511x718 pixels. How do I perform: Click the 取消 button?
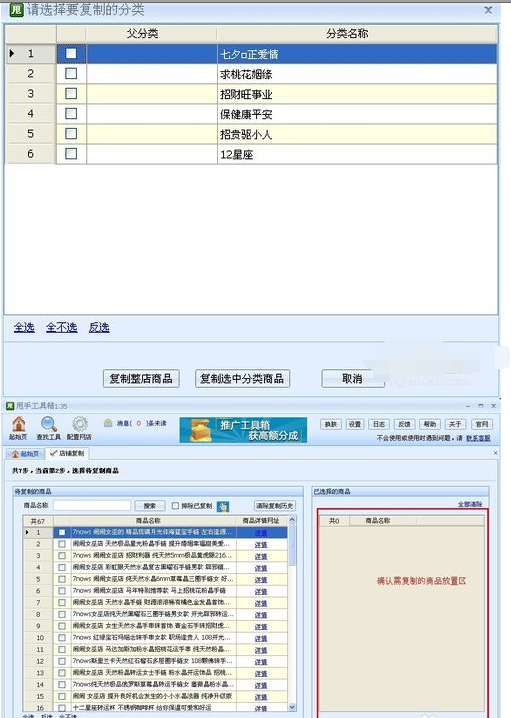(x=353, y=379)
